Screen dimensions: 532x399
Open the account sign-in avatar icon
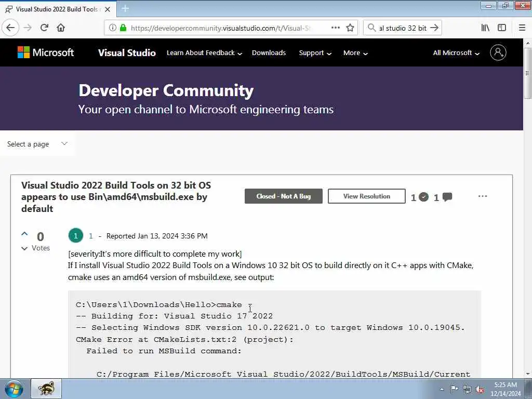(498, 52)
